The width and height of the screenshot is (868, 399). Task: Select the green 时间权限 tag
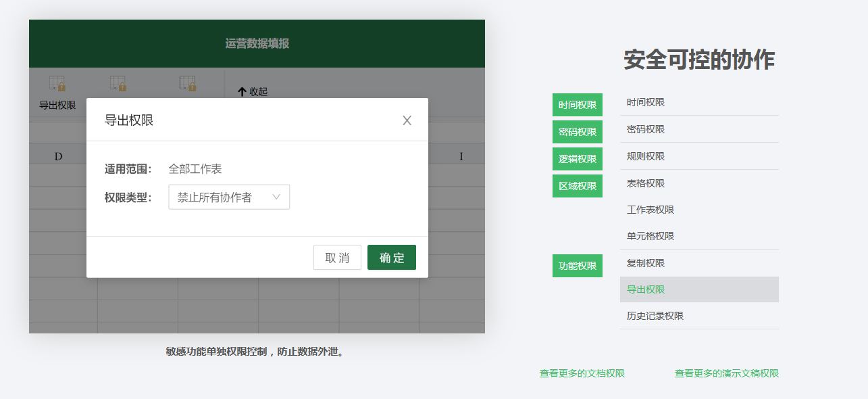(578, 105)
